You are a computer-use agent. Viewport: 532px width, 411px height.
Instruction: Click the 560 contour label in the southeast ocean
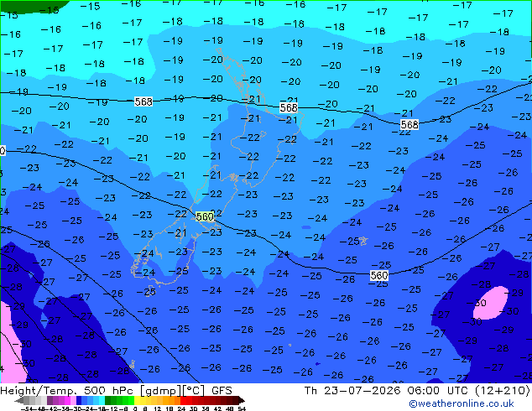point(379,275)
